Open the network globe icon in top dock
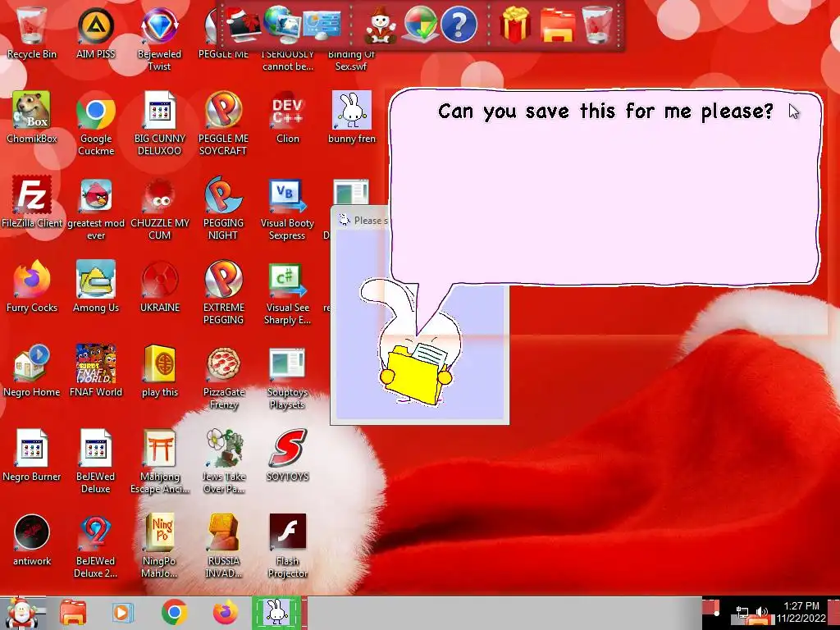 [x=282, y=24]
